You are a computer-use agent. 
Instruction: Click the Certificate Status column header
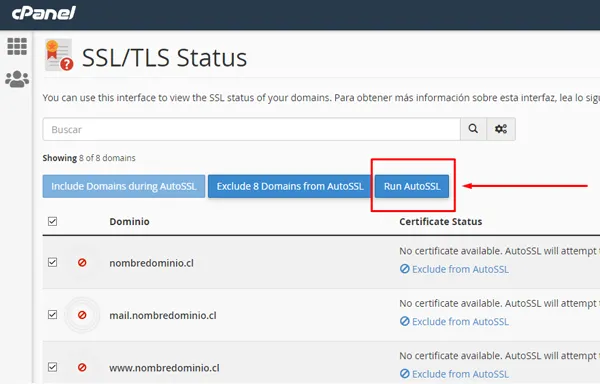440,221
